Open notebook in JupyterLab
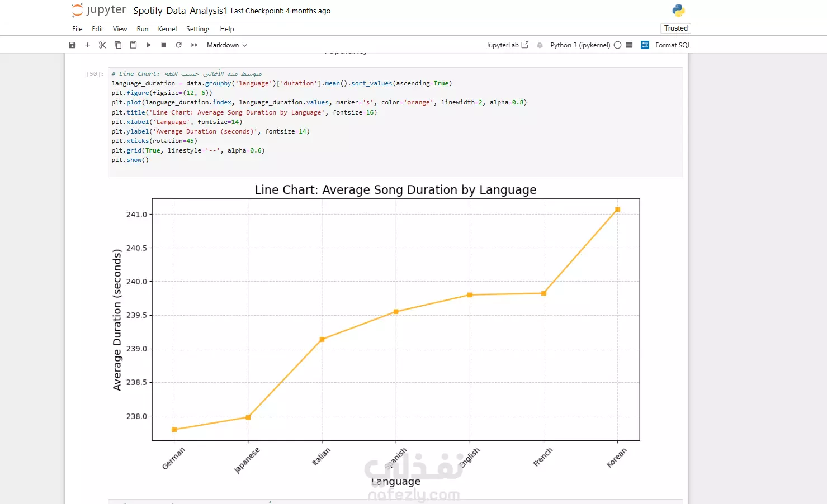The image size is (827, 504). point(507,45)
